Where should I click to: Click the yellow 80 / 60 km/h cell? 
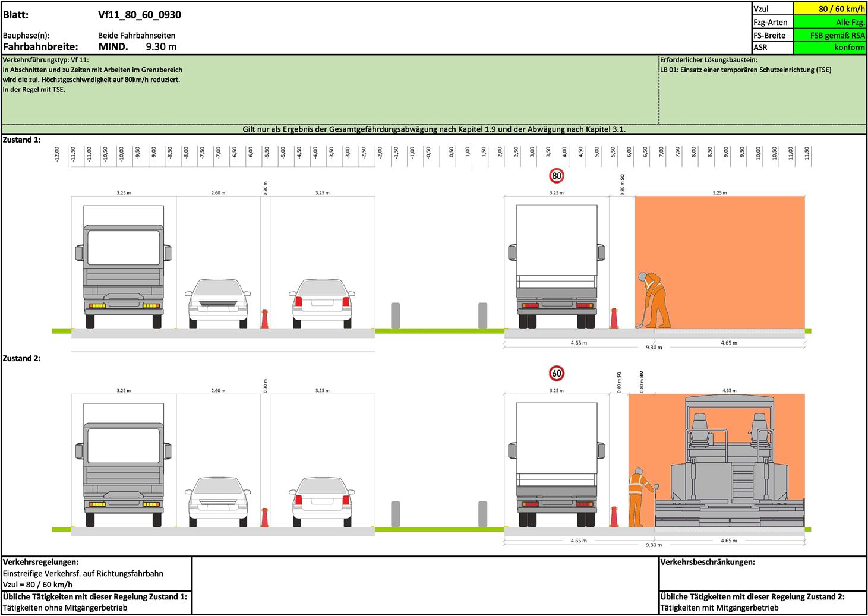coord(829,9)
